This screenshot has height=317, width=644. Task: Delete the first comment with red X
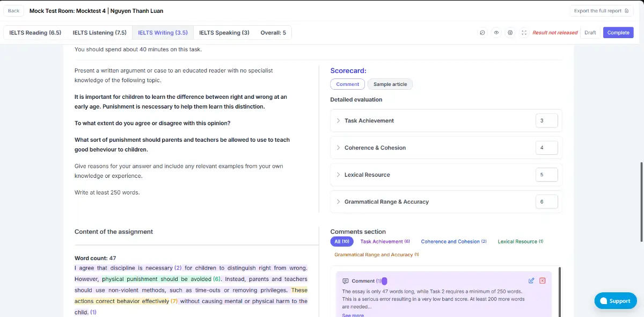(x=543, y=280)
